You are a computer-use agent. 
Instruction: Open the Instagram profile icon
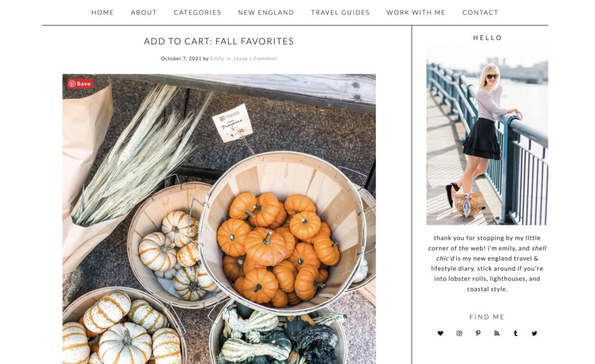tap(459, 333)
